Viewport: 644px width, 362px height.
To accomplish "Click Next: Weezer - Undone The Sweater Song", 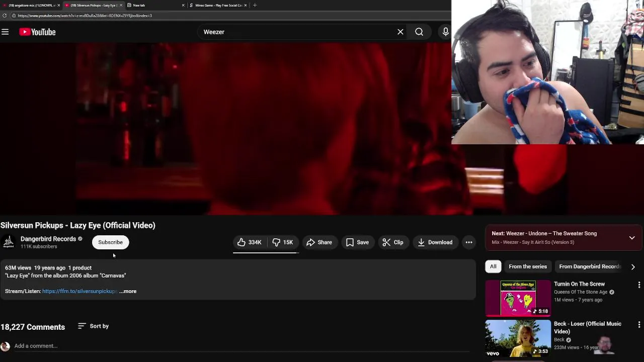I will [544, 233].
